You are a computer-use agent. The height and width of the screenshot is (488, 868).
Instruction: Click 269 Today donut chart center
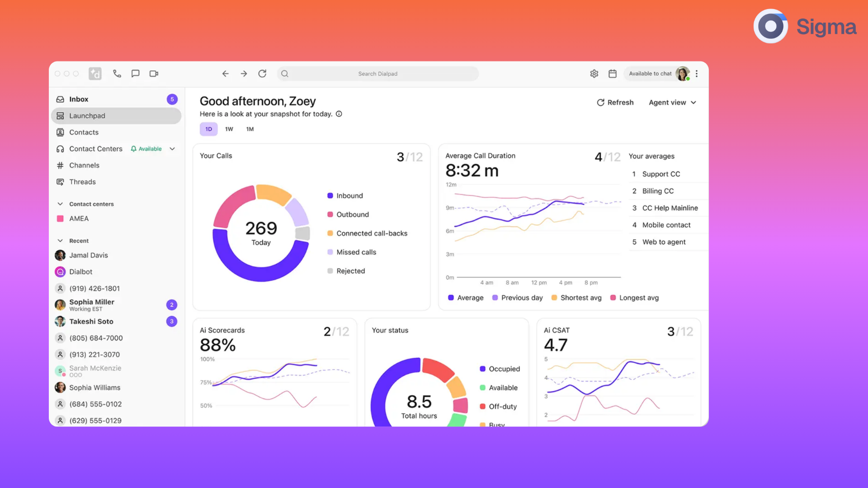click(x=261, y=233)
